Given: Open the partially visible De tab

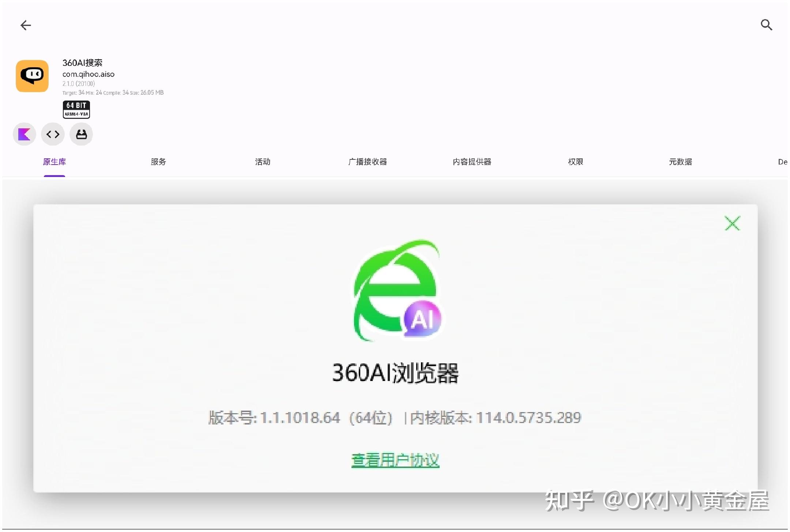Looking at the screenshot, I should point(783,162).
